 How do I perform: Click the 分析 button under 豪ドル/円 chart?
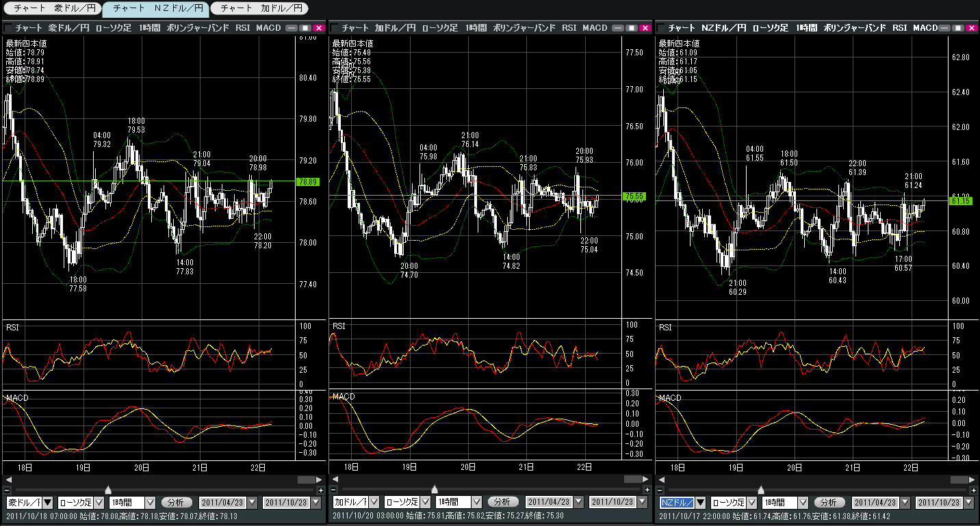pyautogui.click(x=177, y=503)
